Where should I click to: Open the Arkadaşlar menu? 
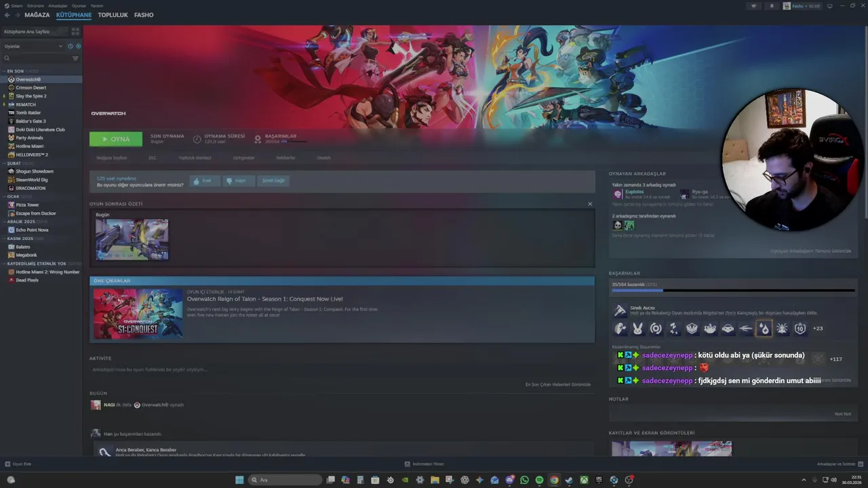click(58, 5)
